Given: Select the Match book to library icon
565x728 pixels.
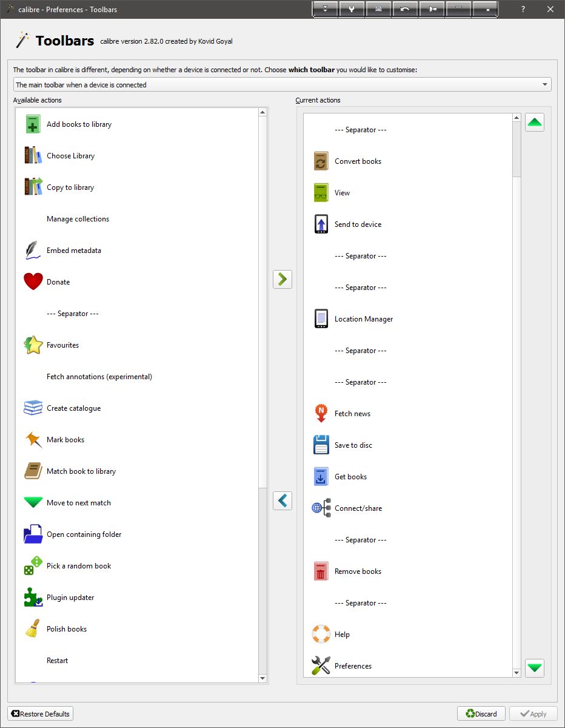Looking at the screenshot, I should click(33, 471).
